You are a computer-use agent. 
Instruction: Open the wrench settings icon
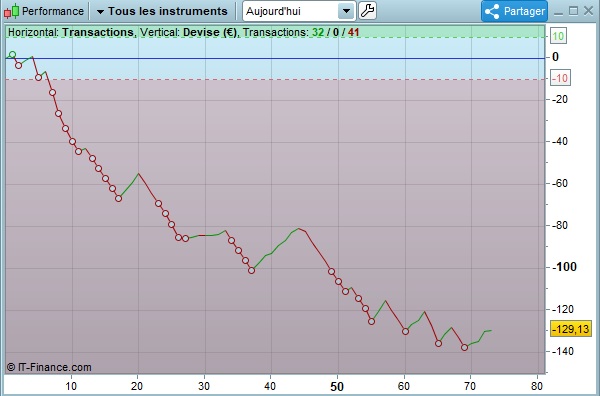[367, 11]
